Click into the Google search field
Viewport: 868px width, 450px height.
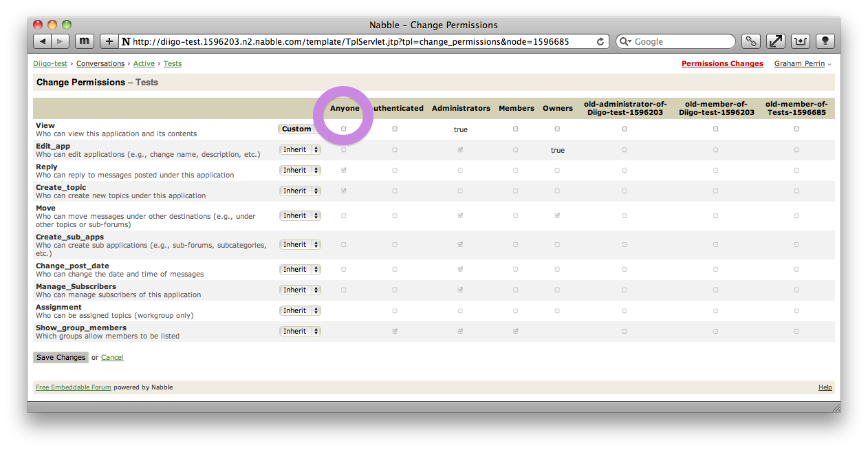click(x=681, y=41)
